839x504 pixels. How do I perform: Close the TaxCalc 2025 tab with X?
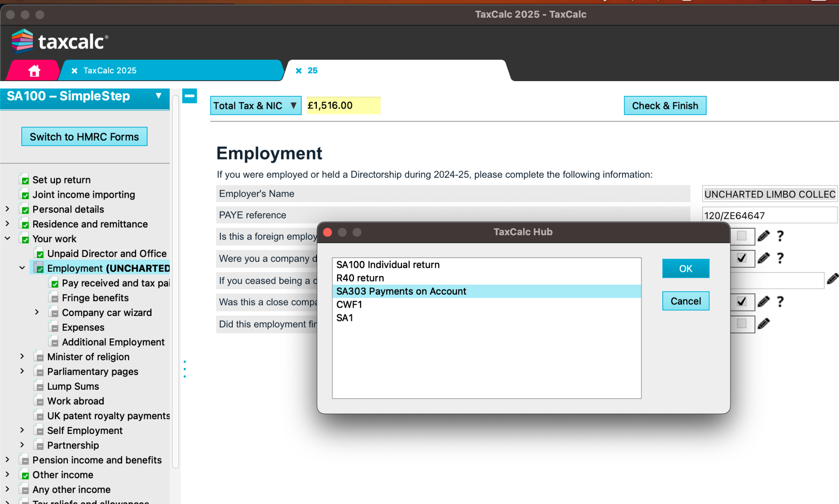[x=75, y=71]
